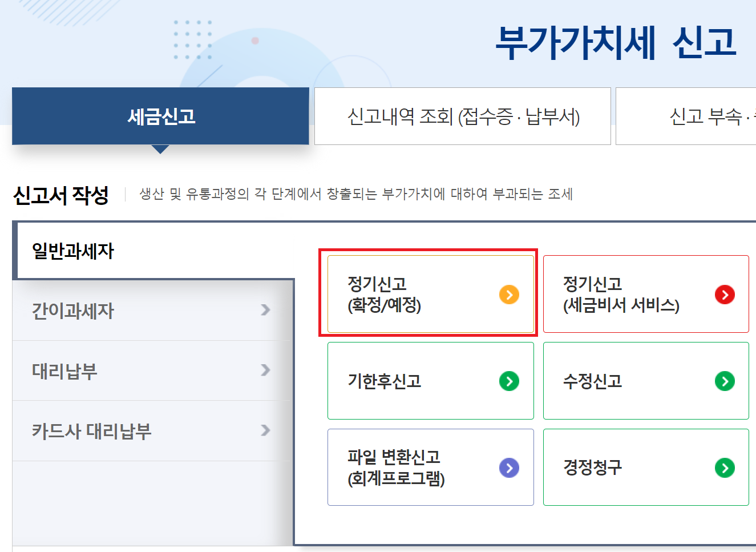
Task: Open the 경정청구 request
Action: (646, 468)
